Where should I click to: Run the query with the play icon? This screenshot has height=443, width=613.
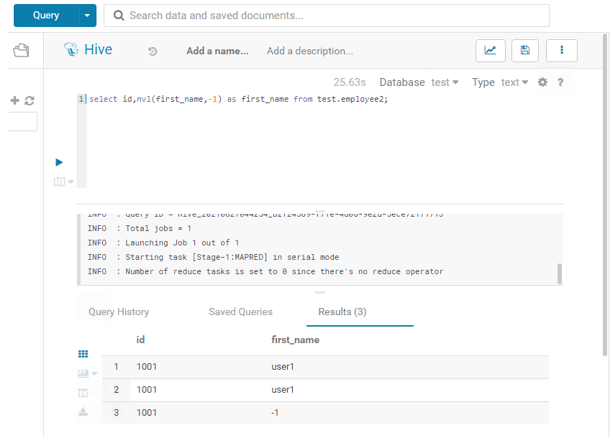click(59, 162)
